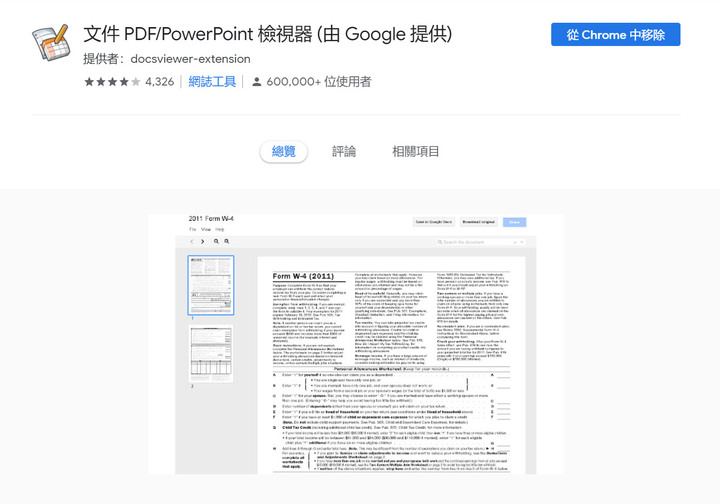The height and width of the screenshot is (504, 720).
Task: Open the 網誌工具 category link
Action: [x=212, y=82]
